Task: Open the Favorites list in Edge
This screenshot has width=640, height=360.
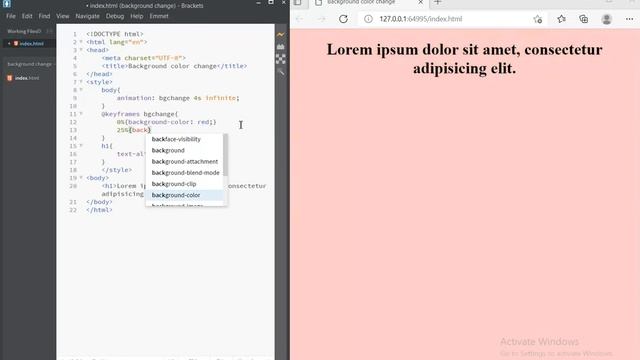Action: pos(561,19)
